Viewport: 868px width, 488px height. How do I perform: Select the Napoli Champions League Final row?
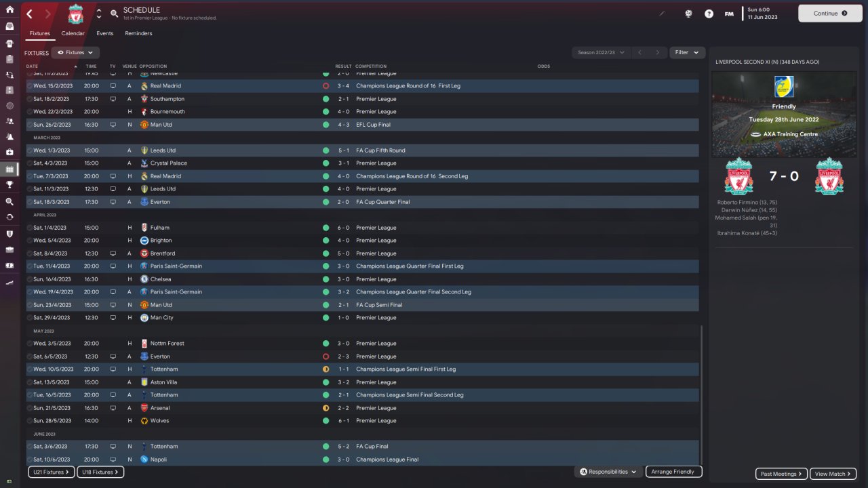[x=362, y=460]
